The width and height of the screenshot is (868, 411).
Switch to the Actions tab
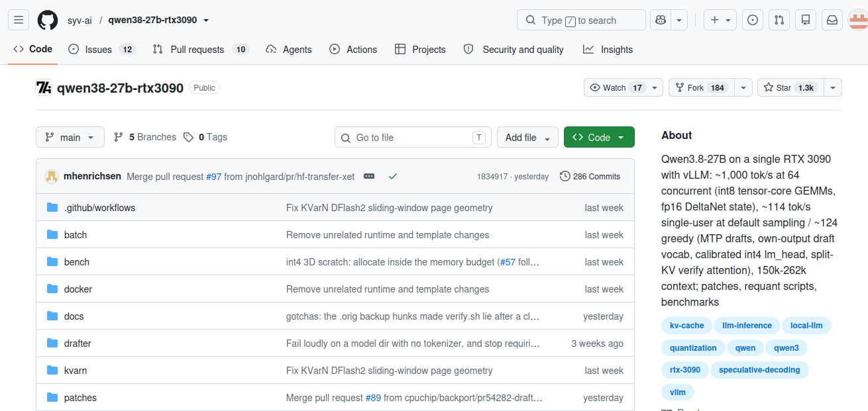[353, 49]
